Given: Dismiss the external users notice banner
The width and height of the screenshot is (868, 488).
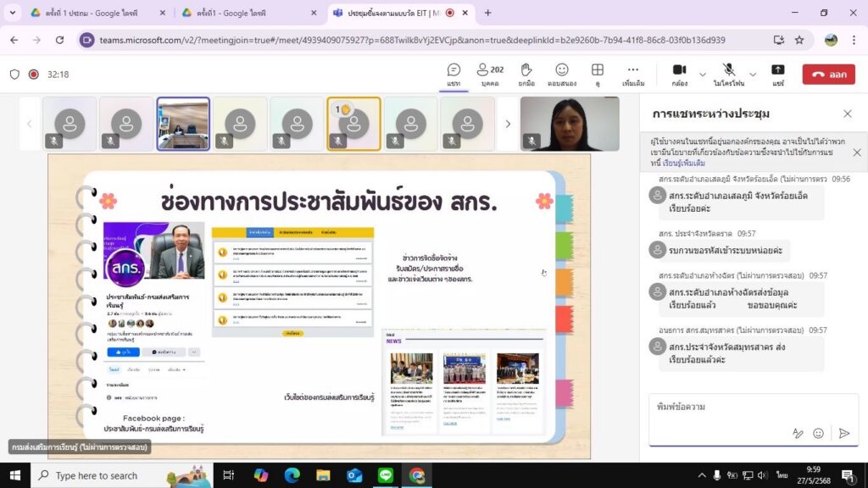Looking at the screenshot, I should tap(857, 152).
